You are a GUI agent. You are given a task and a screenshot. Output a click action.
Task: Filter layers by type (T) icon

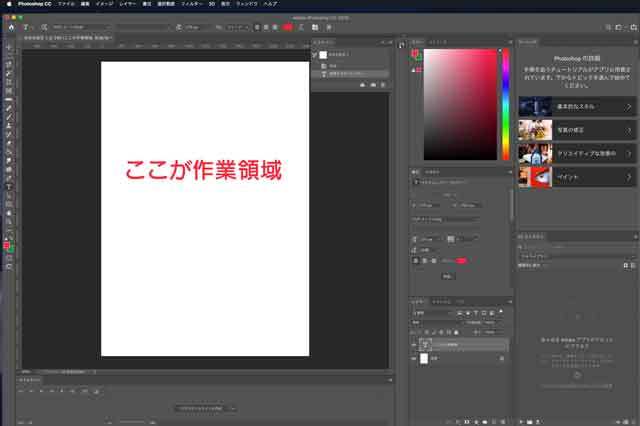click(476, 313)
